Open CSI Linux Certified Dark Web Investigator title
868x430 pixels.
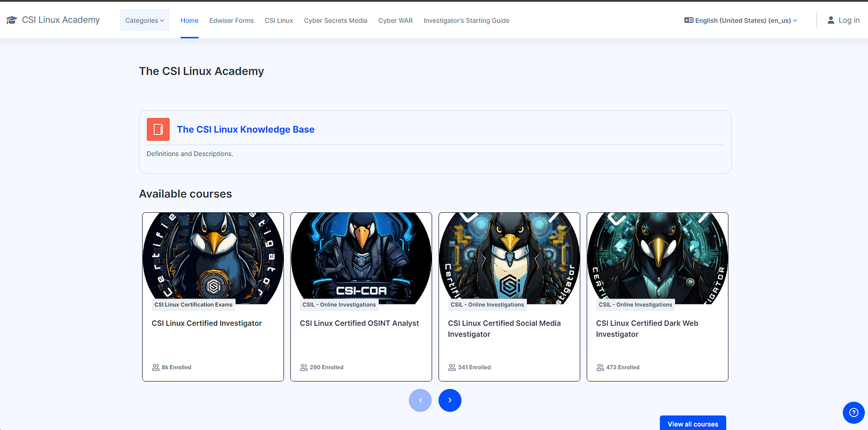click(647, 329)
